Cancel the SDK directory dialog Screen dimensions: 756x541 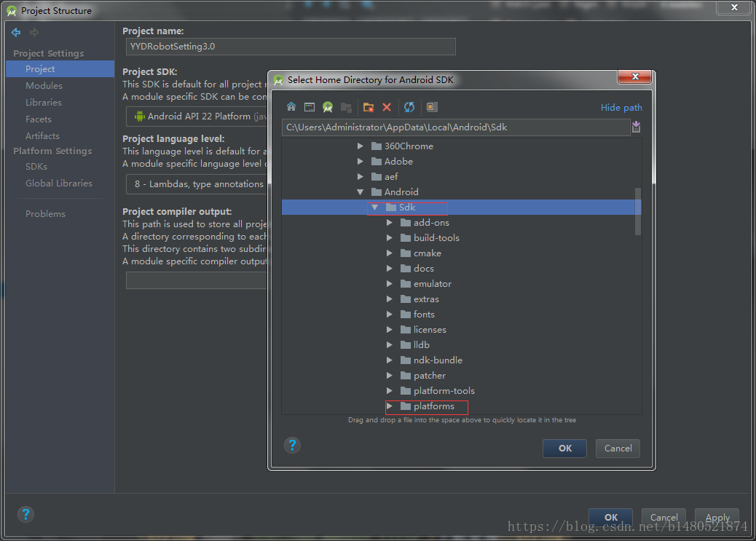pos(618,449)
